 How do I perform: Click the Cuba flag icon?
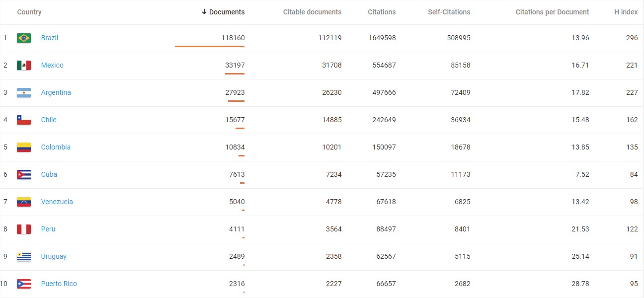(24, 175)
